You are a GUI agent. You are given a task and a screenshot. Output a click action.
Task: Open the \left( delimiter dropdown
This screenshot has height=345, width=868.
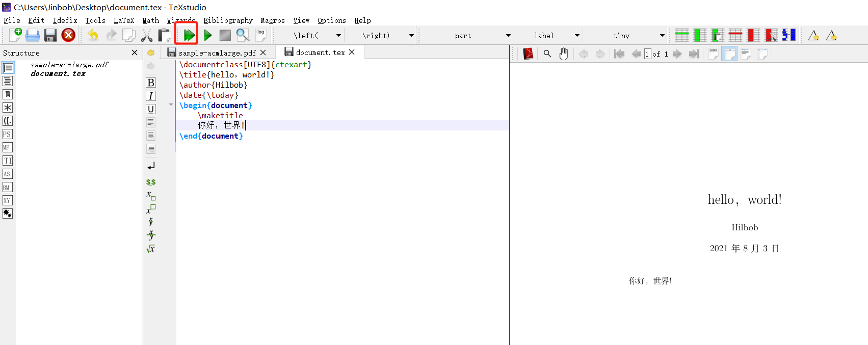pos(338,36)
